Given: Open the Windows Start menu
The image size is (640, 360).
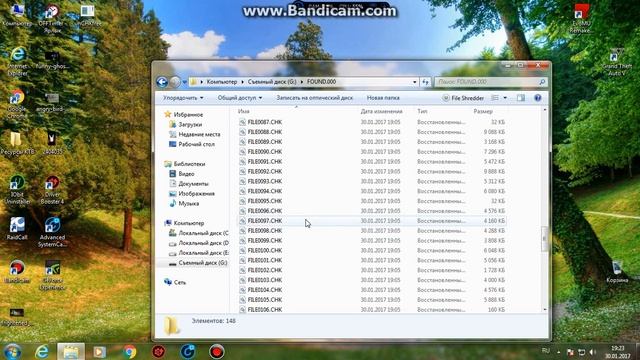Looking at the screenshot, I should [13, 352].
